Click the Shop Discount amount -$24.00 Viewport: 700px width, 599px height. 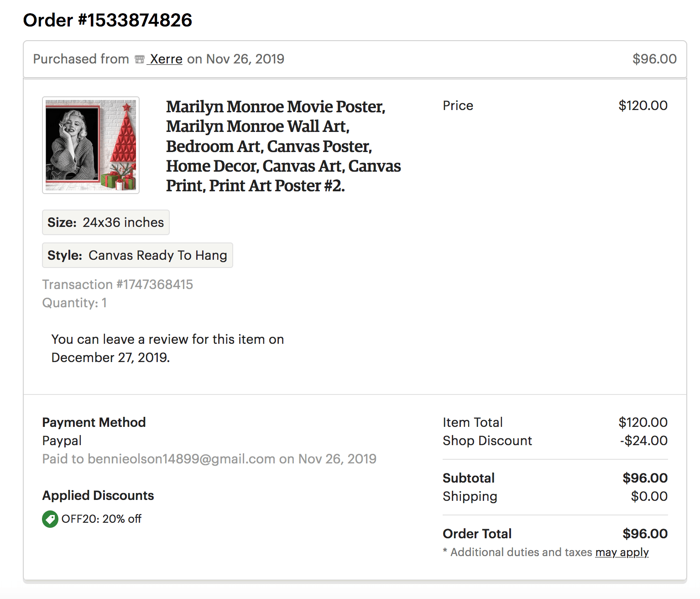[x=643, y=441]
